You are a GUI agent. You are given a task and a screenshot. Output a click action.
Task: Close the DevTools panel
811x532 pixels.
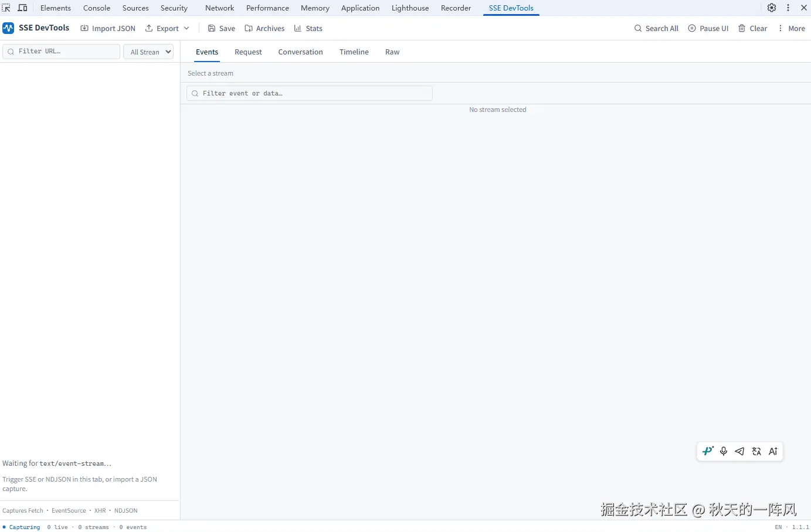point(804,8)
